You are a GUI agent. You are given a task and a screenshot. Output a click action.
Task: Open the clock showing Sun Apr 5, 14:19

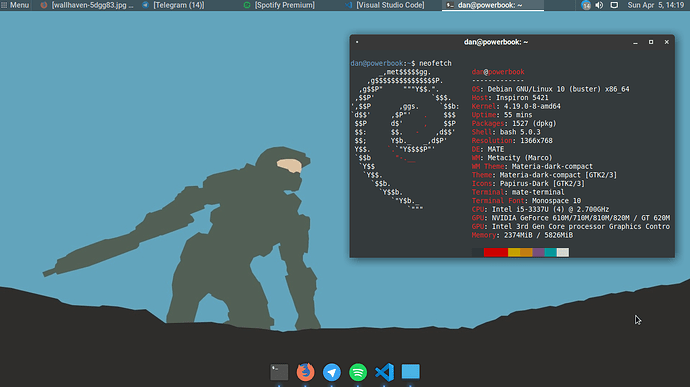click(x=656, y=5)
